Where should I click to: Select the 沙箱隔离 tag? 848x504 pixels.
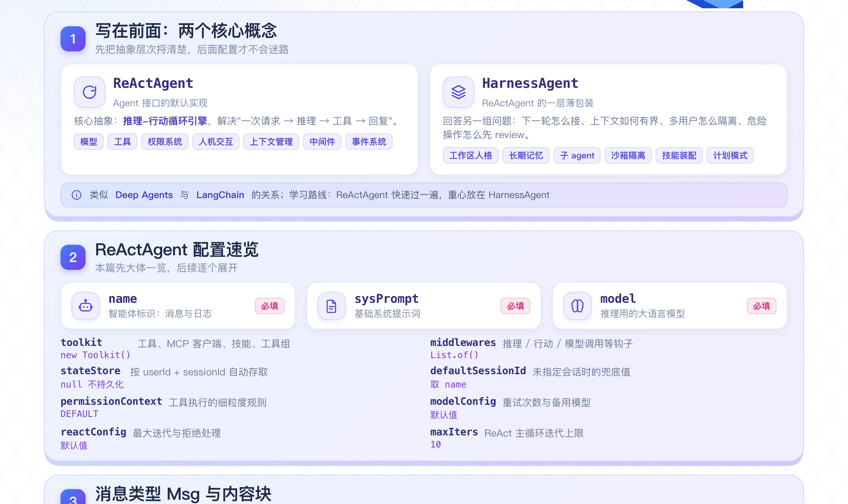click(x=628, y=155)
